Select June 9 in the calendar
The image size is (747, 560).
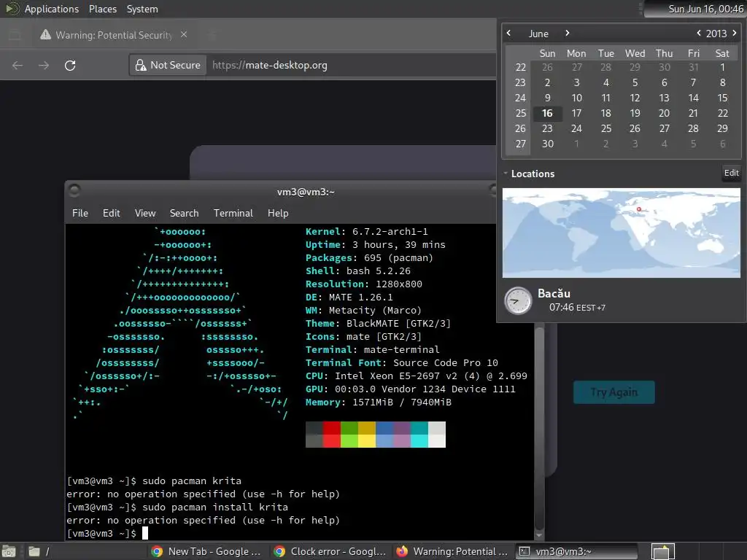tap(547, 98)
